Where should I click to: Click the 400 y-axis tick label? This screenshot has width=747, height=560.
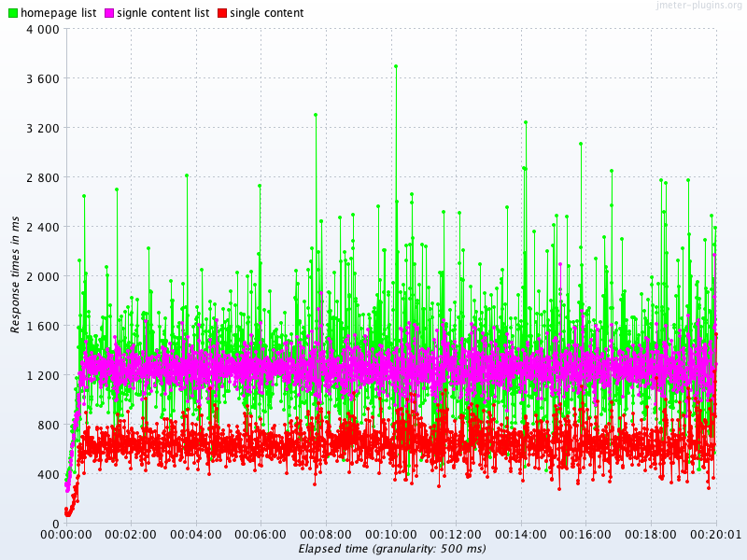tap(49, 475)
